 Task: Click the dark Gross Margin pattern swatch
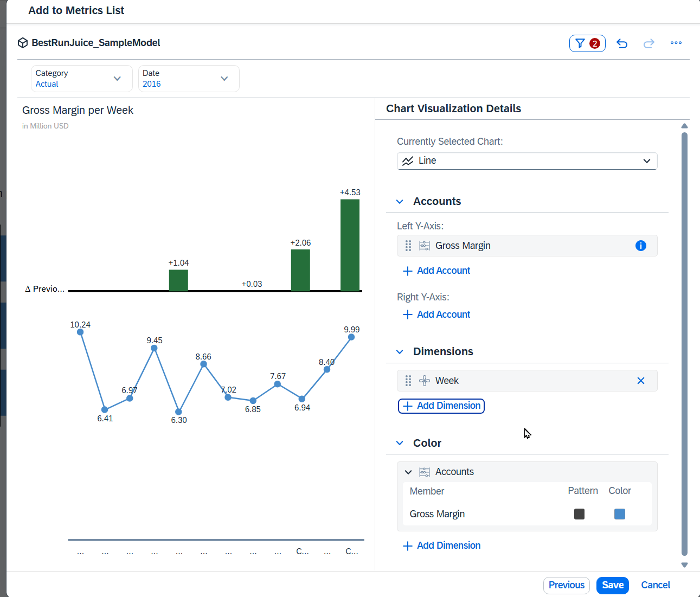coord(579,514)
